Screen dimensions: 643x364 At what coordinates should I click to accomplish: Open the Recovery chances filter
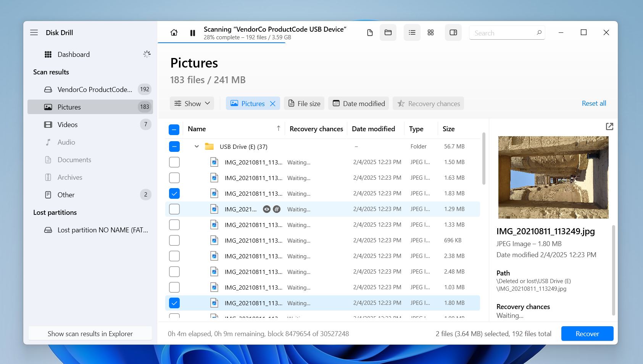(428, 103)
